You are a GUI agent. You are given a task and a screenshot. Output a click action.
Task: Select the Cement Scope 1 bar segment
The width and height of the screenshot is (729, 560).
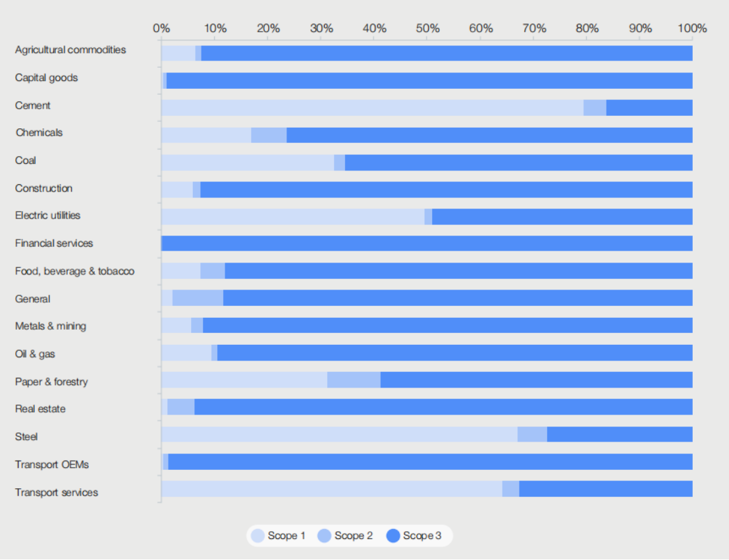(372, 107)
